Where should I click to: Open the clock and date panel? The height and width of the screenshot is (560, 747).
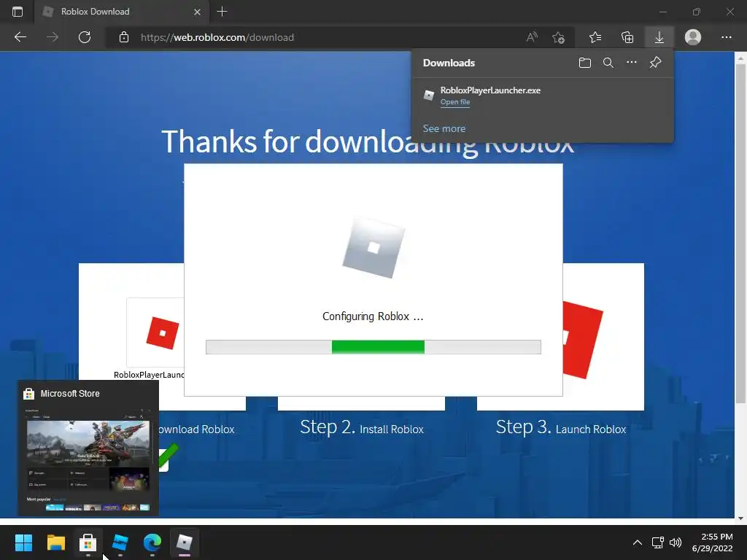click(x=713, y=542)
